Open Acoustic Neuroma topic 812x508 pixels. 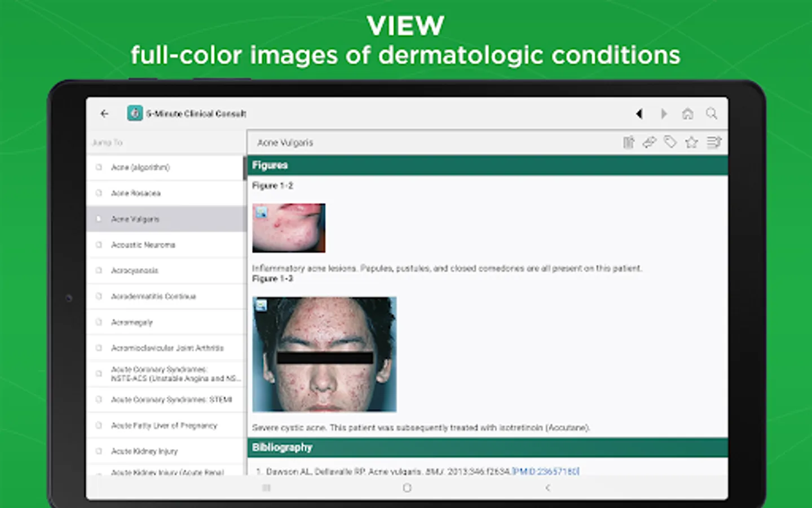click(x=166, y=245)
